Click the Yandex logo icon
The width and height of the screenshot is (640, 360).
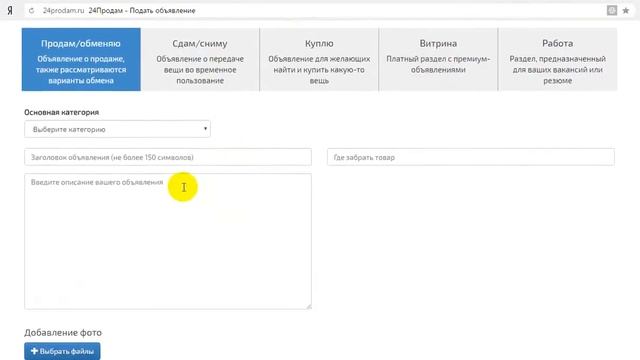10,11
